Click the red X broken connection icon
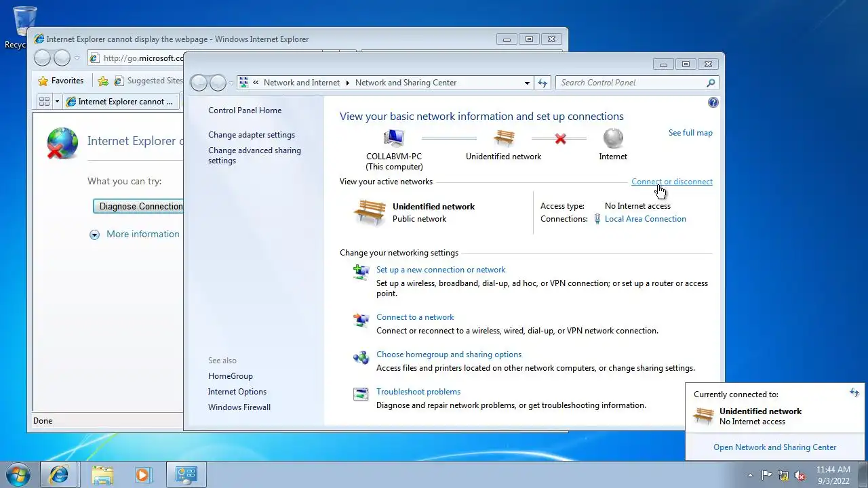The image size is (868, 488). pos(560,139)
